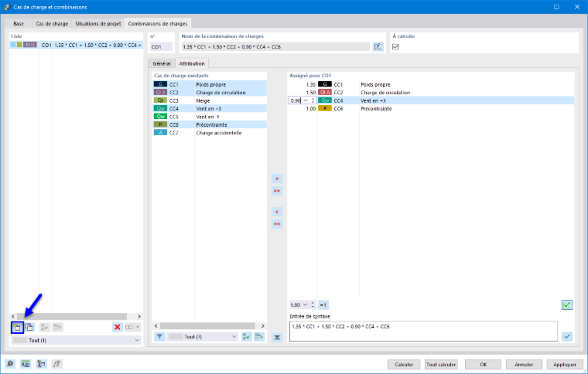The height and width of the screenshot is (374, 588).
Task: Click the 0.90 factor stepper arrows
Action: click(x=313, y=100)
